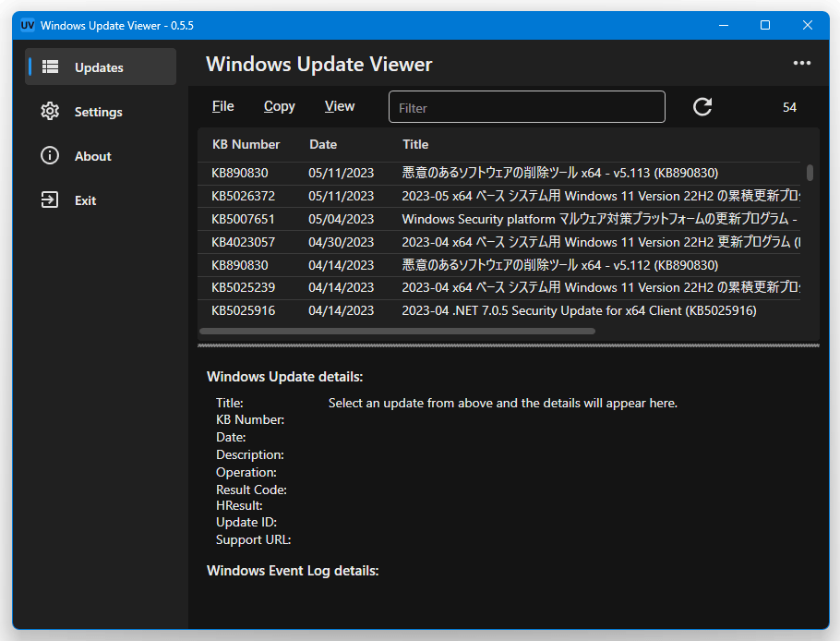Open the three-dots more options menu
Image resolution: width=840 pixels, height=641 pixels.
pyautogui.click(x=802, y=63)
